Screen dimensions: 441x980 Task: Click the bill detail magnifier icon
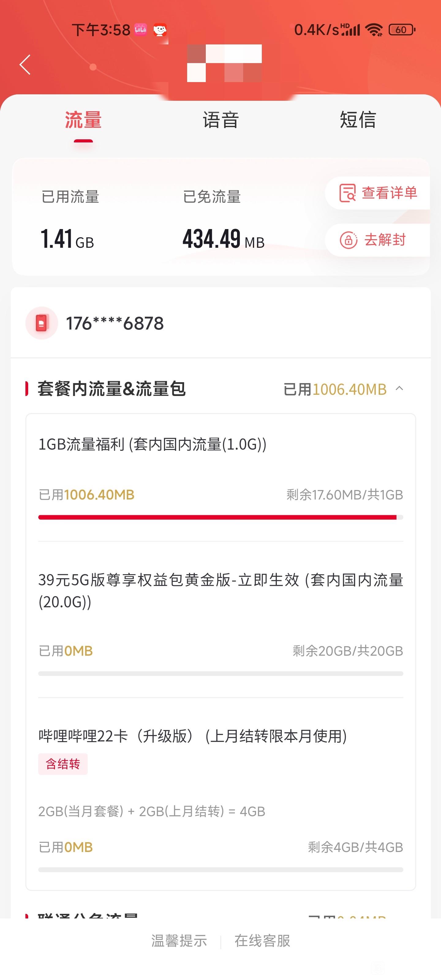347,193
